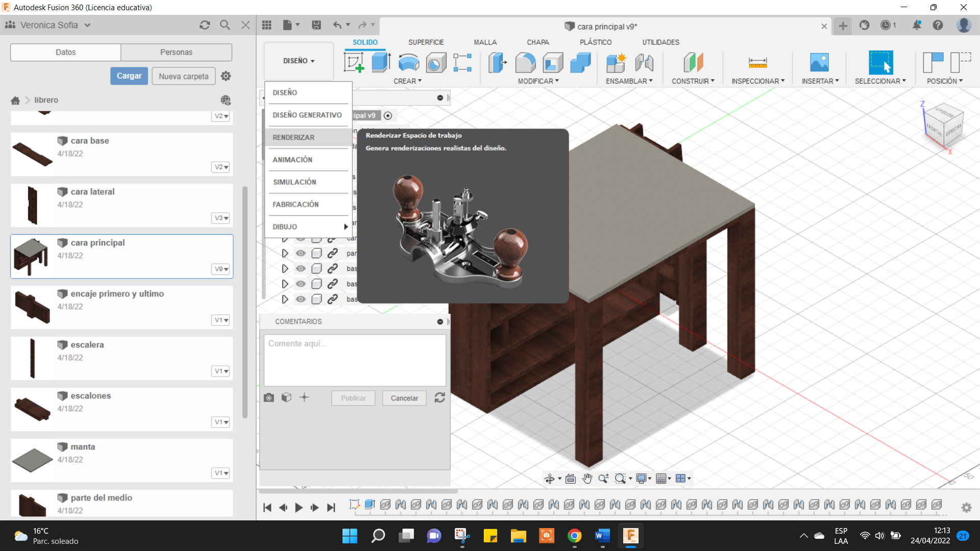Click the Nueva carpeta button
Viewport: 980px width, 551px height.
tap(183, 76)
